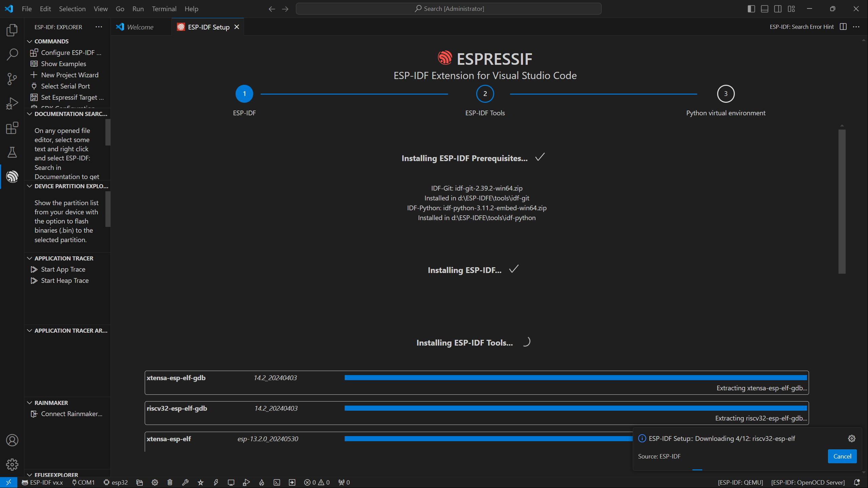
Task: Click the Run and Debug icon
Action: (x=12, y=103)
